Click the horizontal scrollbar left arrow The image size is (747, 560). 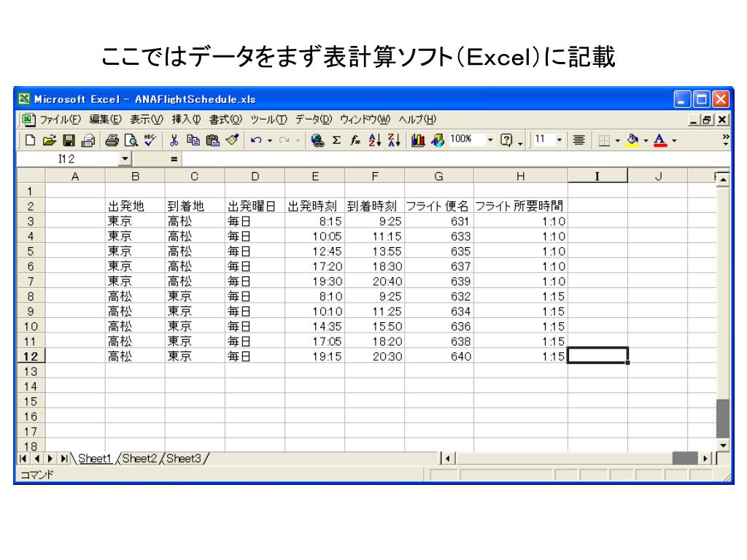click(x=447, y=459)
